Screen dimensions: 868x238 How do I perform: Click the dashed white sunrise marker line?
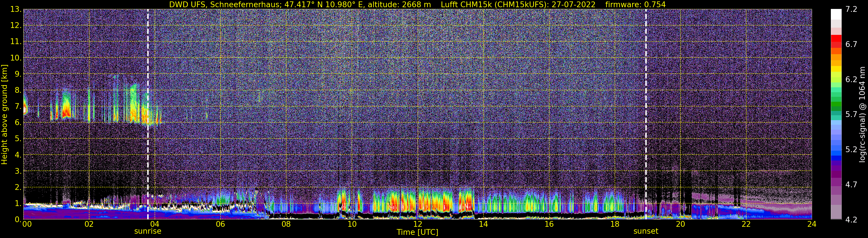coord(148,114)
